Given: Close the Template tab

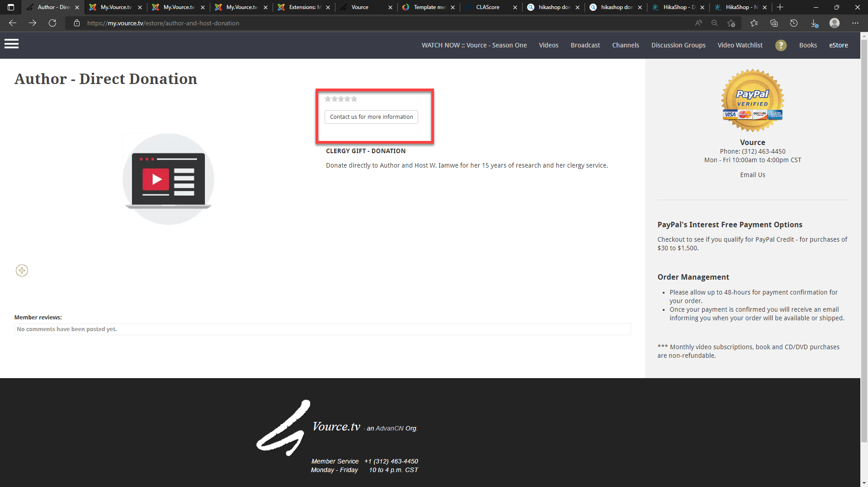Looking at the screenshot, I should [453, 7].
